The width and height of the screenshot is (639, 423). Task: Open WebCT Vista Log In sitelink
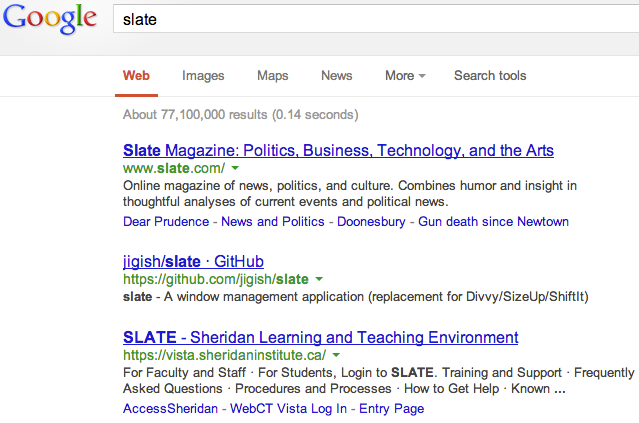tap(288, 409)
